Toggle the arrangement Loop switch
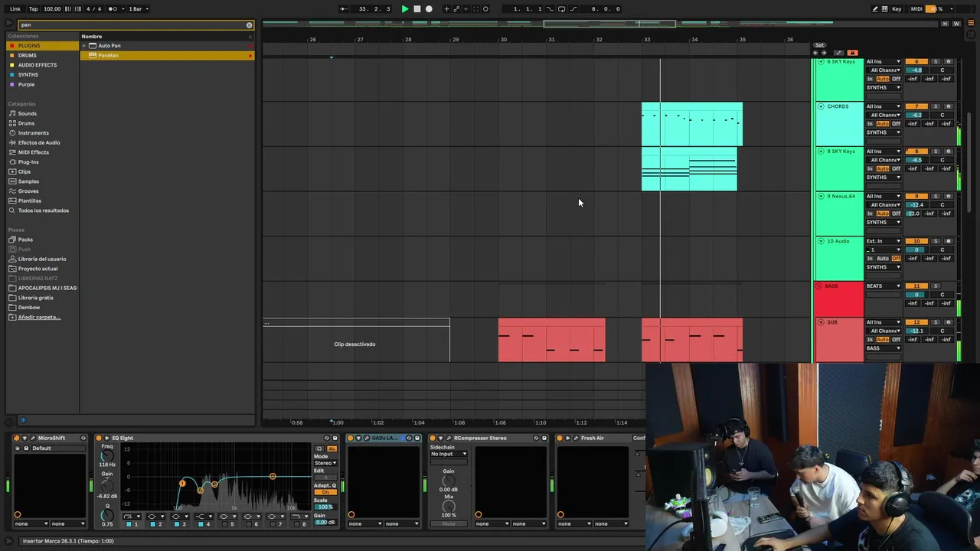The width and height of the screenshot is (980, 551). pos(562,9)
